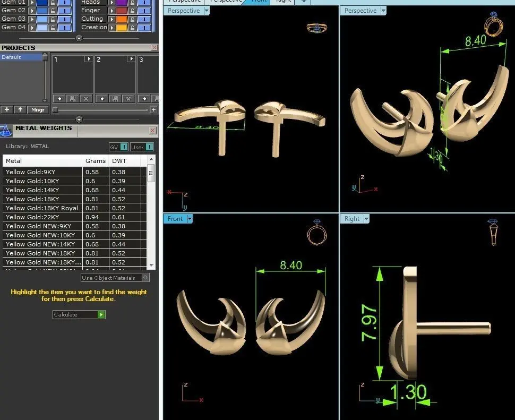The width and height of the screenshot is (515, 420).
Task: Sort by Grams column header
Action: click(96, 161)
